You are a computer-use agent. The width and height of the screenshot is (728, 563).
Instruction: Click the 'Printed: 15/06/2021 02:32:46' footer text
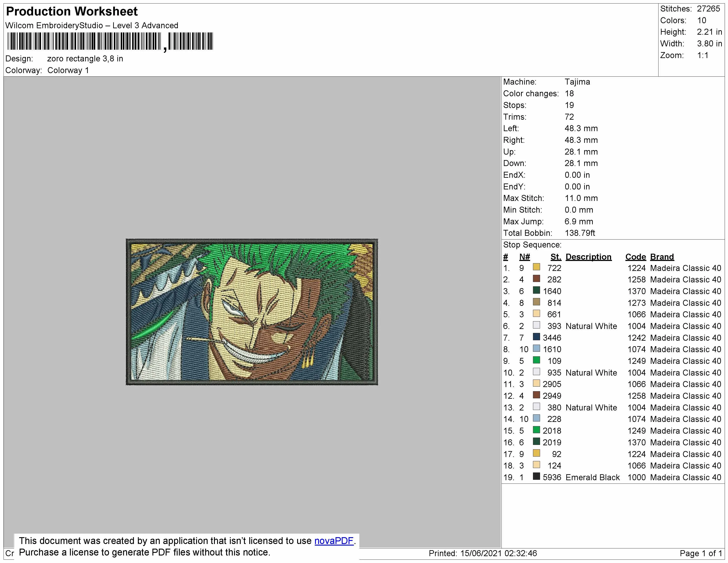(483, 554)
